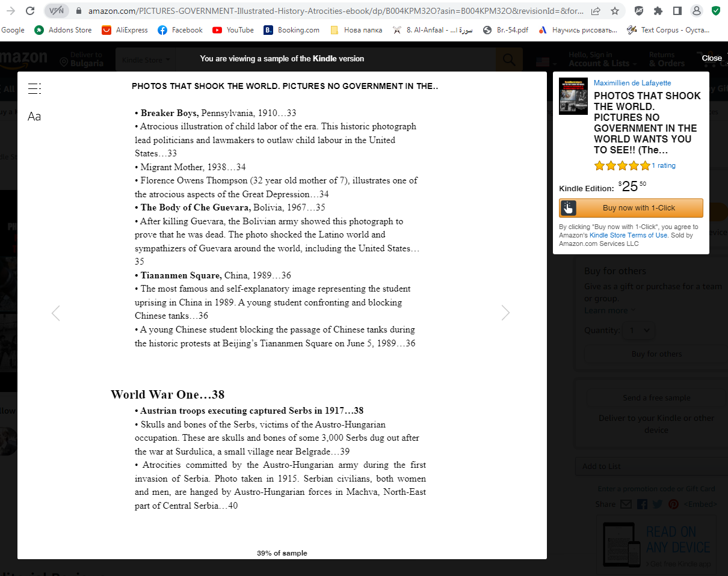
Task: Open the table of contents menu icon
Action: point(34,89)
